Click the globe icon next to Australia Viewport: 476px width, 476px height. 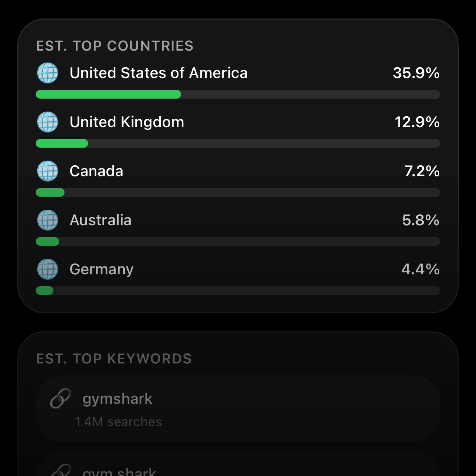coord(48,220)
